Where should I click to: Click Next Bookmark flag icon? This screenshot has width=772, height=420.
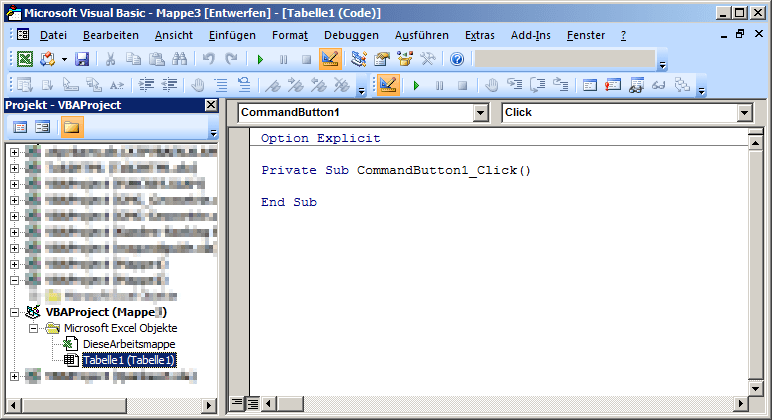(295, 86)
